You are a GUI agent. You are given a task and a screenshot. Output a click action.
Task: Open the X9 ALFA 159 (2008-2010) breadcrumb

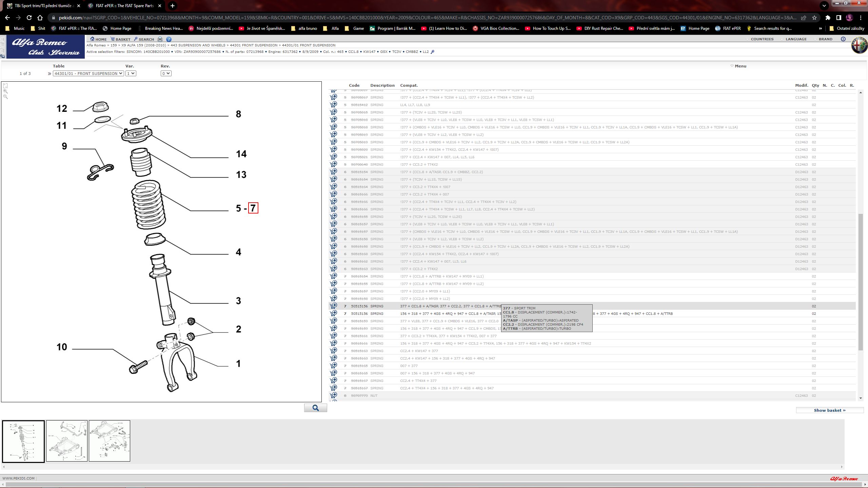pos(144,45)
